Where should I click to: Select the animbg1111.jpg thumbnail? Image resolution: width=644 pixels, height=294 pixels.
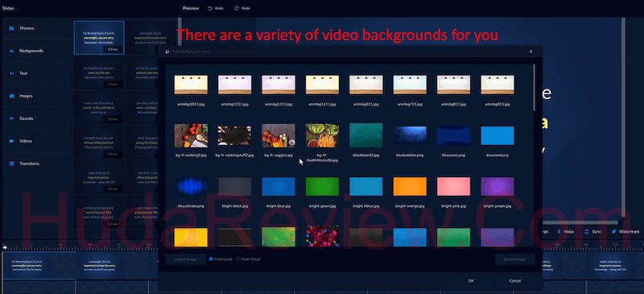[x=234, y=85]
